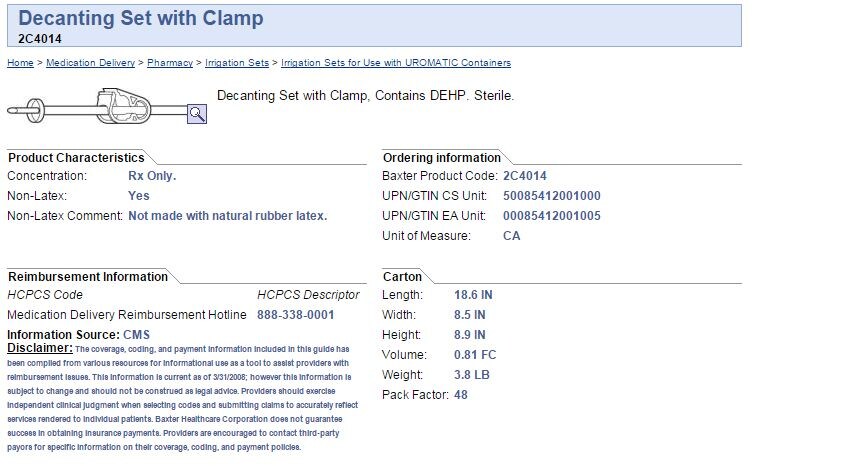Screen dimensions: 868x466
Task: Click the Baxter Product Code value 2C4014
Action: point(525,176)
